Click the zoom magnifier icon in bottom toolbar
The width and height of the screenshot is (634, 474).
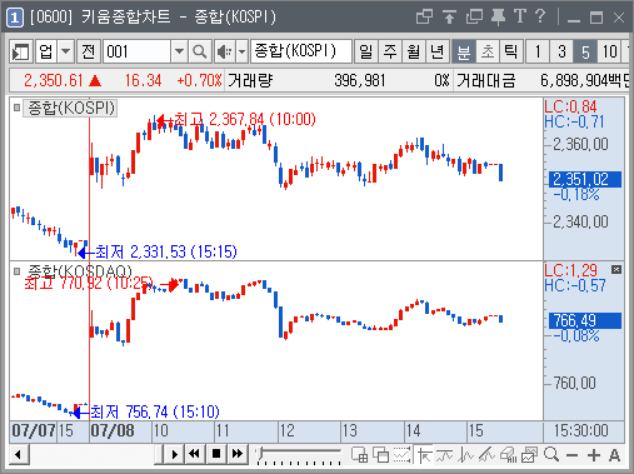(x=551, y=455)
